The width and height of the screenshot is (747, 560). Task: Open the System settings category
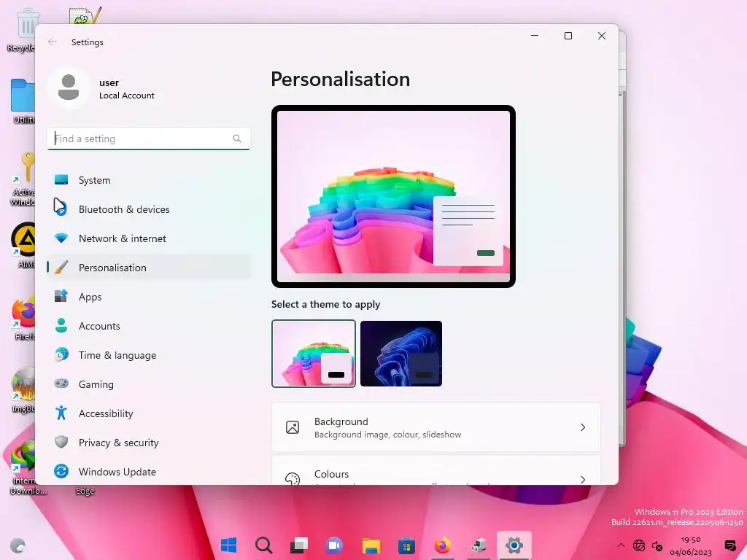point(149,180)
